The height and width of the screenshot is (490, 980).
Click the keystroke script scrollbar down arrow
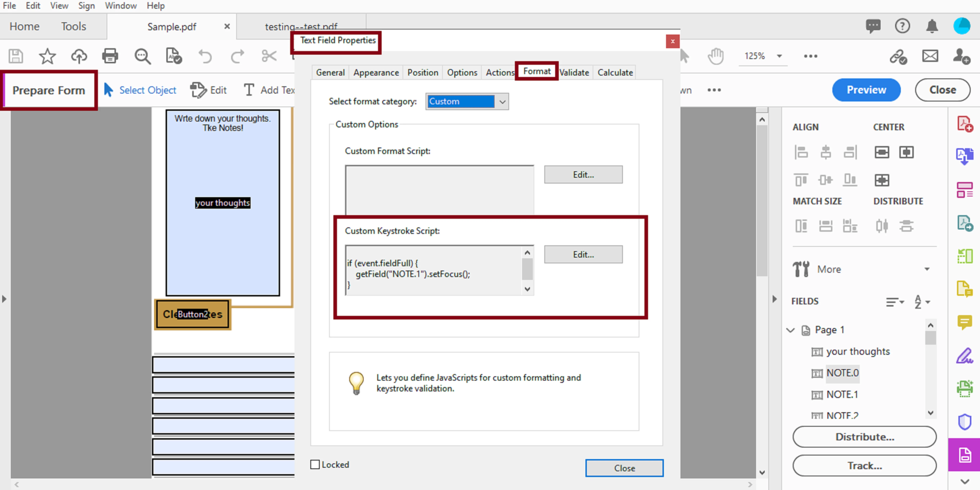coord(527,289)
